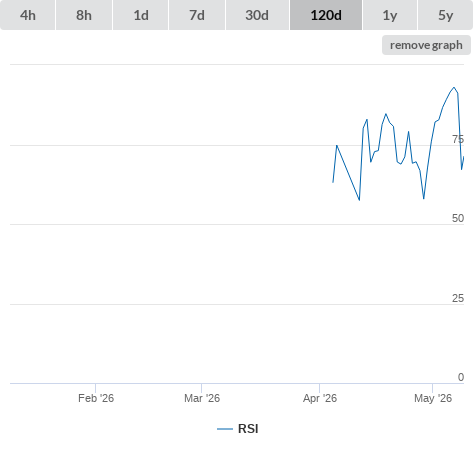Switch to 30d time range tab
The width and height of the screenshot is (474, 455).
(257, 15)
